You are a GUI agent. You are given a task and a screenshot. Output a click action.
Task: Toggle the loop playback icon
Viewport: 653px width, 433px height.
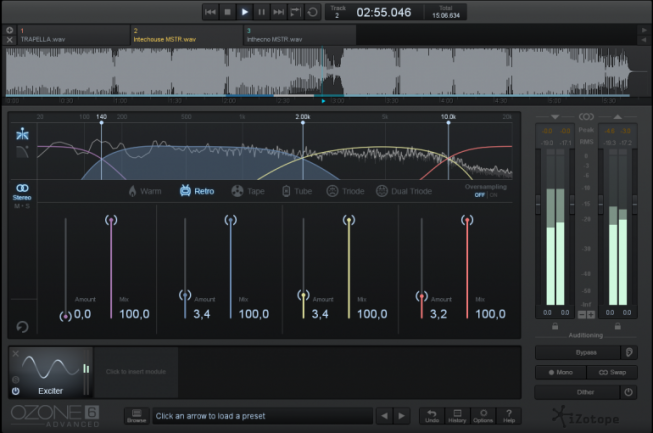click(x=313, y=12)
